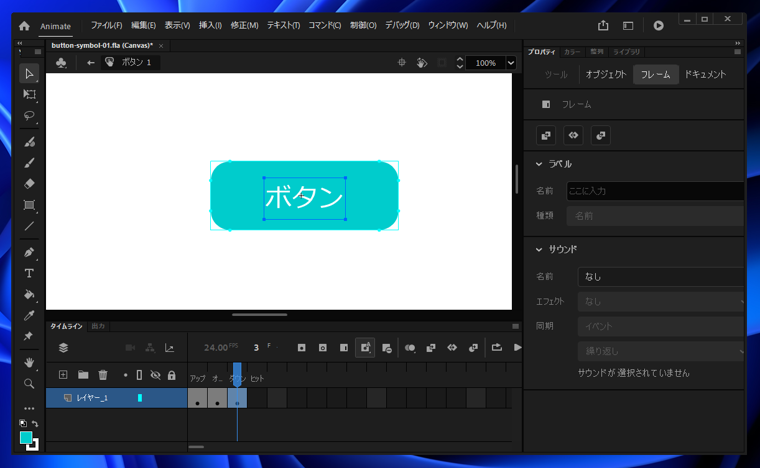Click the loop playback icon
This screenshot has width=760, height=468.
tap(496, 347)
